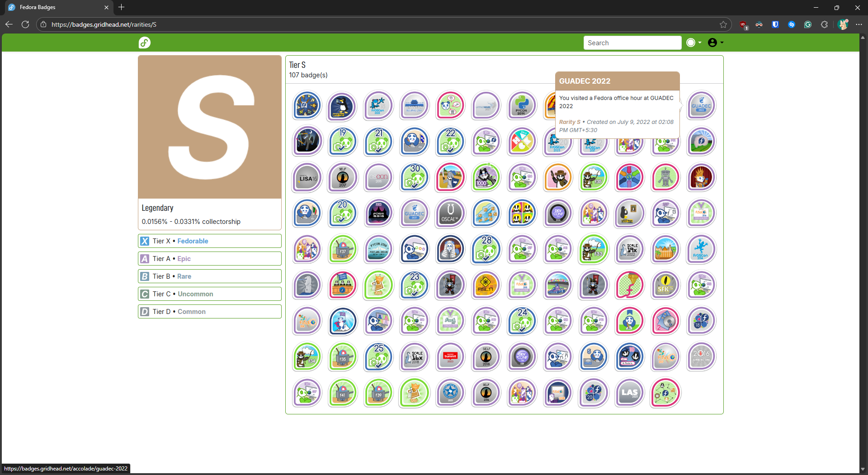Open the Tier D Common link
This screenshot has width=868, height=475.
click(x=191, y=312)
